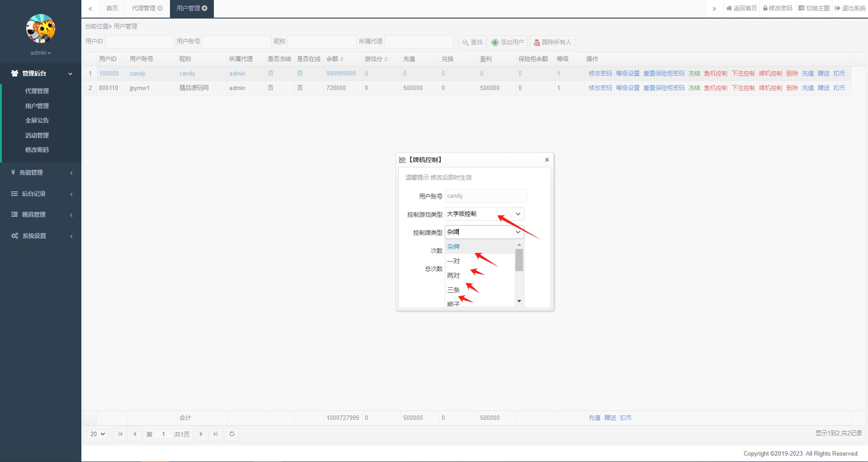Select 两对 in the card type list
This screenshot has width=868, height=462.
[x=453, y=276]
